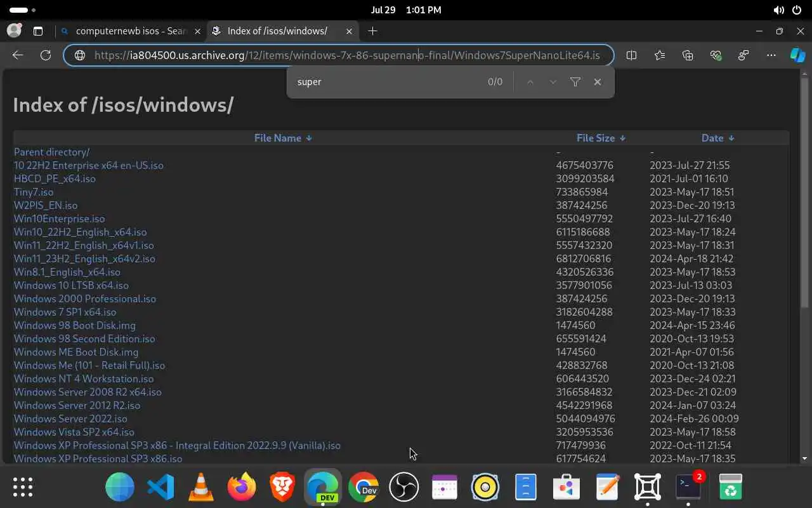This screenshot has width=812, height=508.
Task: Open the tab actions menu icon
Action: [x=38, y=30]
